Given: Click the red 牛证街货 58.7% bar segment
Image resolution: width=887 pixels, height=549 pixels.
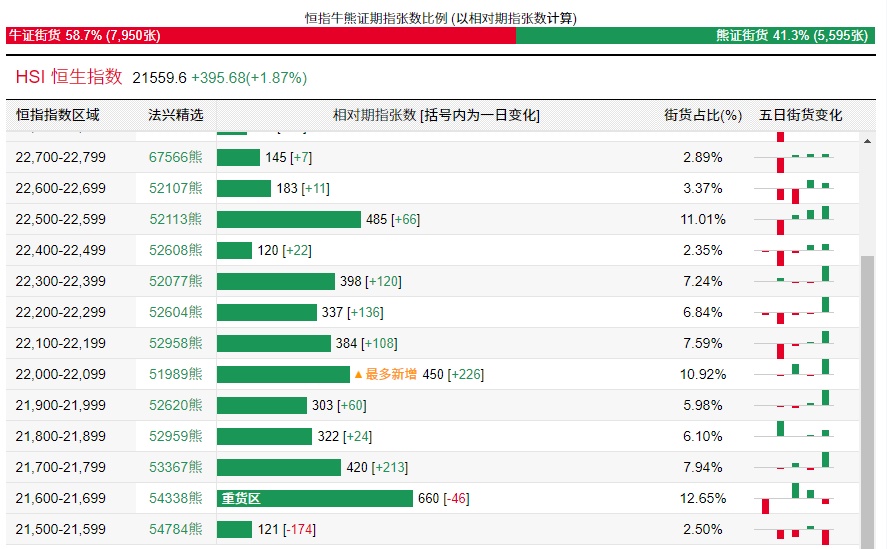Looking at the screenshot, I should point(260,35).
